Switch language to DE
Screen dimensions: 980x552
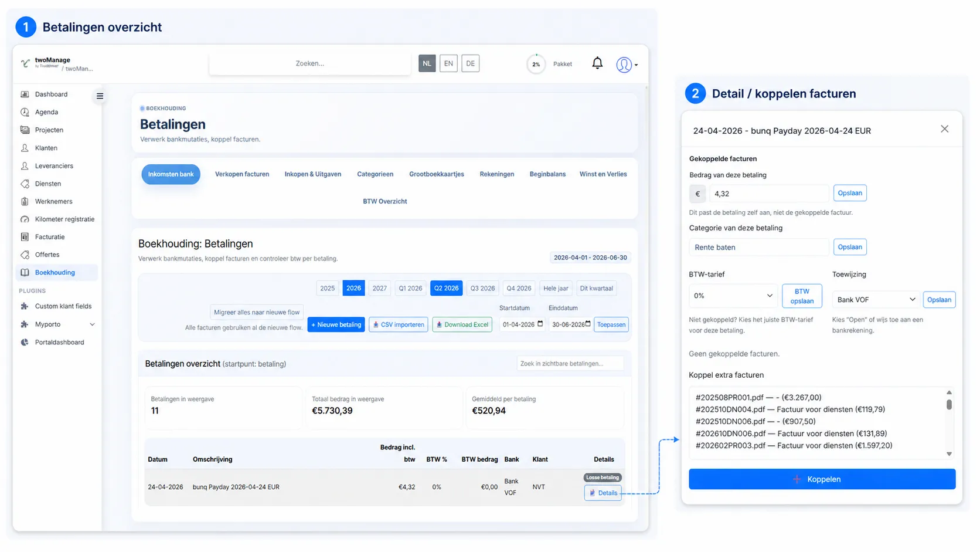[470, 63]
